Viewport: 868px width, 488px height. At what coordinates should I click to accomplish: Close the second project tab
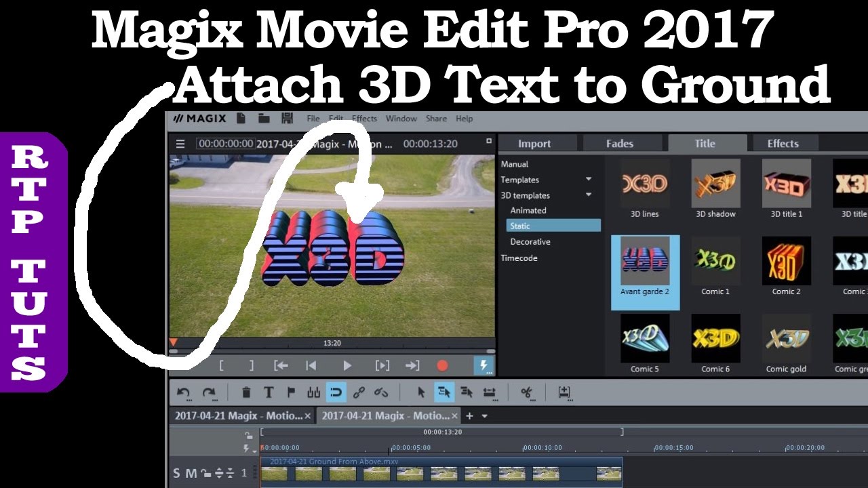[455, 416]
